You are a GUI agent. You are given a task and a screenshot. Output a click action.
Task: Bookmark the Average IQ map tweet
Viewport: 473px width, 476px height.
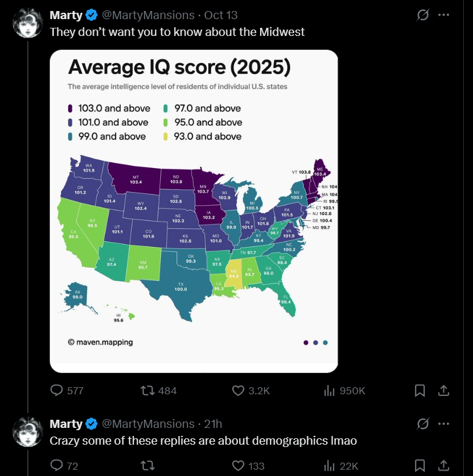[420, 391]
